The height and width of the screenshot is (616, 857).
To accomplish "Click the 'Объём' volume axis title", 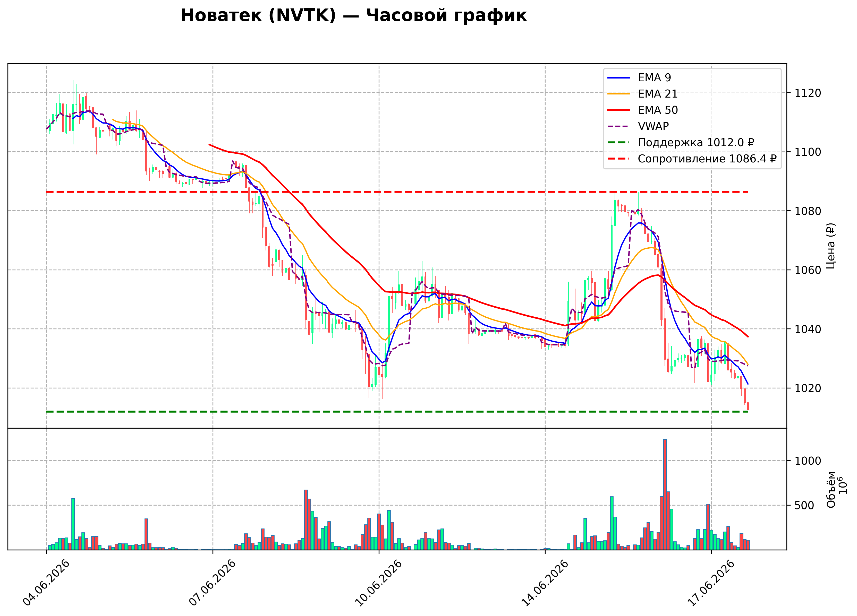I will [831, 489].
